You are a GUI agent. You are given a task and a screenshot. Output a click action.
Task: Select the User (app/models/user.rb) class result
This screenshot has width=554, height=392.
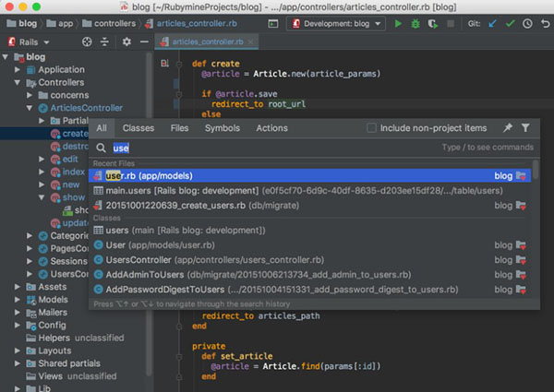tap(309, 245)
